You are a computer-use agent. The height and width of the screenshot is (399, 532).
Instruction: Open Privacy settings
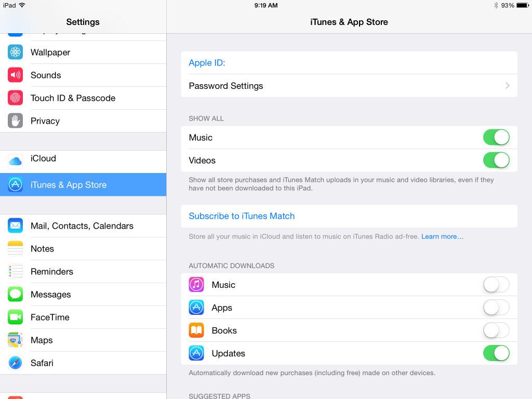[83, 121]
